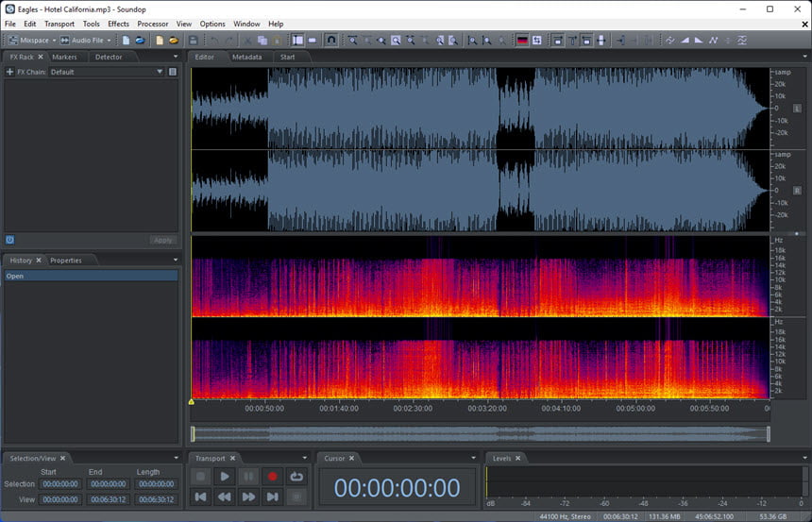Open the File menu
Image resolution: width=812 pixels, height=522 pixels.
click(x=10, y=24)
